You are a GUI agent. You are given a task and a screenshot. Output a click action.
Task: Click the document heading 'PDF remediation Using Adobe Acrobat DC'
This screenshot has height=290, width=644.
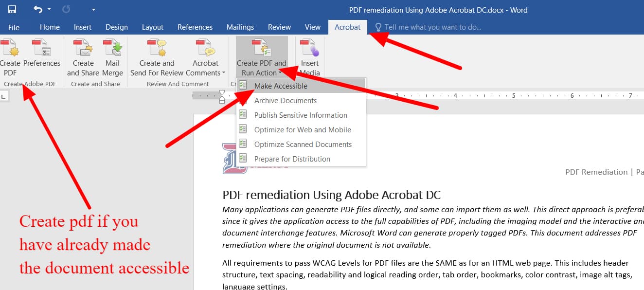[331, 196]
